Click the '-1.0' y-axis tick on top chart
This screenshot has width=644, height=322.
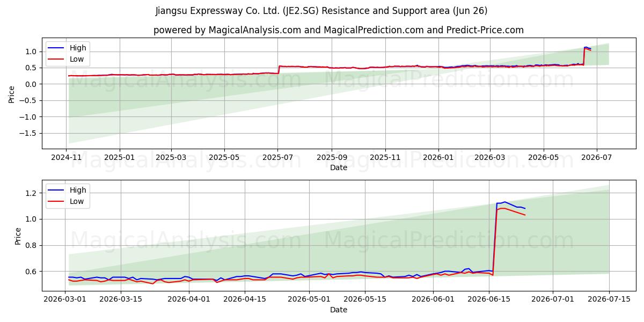(x=28, y=117)
